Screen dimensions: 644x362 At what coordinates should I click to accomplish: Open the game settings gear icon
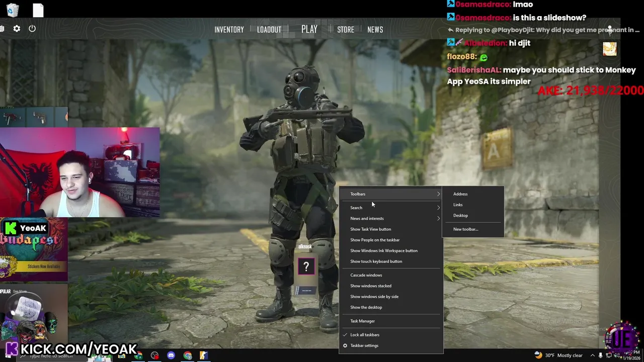[x=17, y=29]
